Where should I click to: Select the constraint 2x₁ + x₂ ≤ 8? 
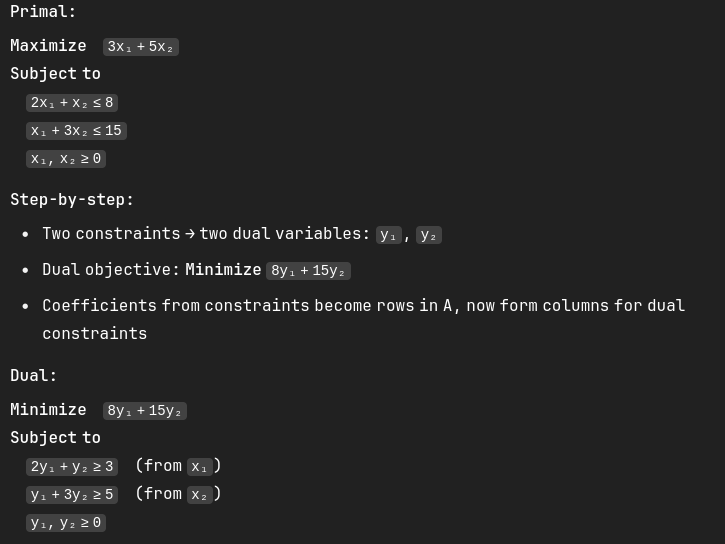pos(72,103)
